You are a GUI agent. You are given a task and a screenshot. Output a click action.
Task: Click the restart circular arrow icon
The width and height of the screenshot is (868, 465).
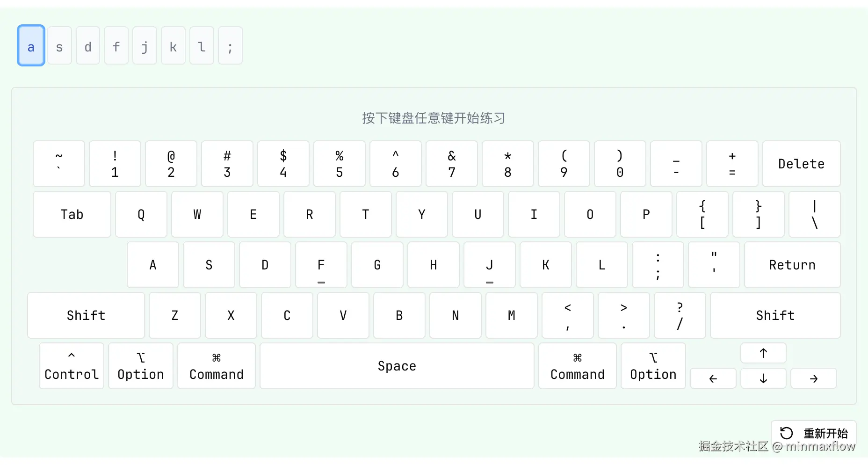[x=785, y=433]
